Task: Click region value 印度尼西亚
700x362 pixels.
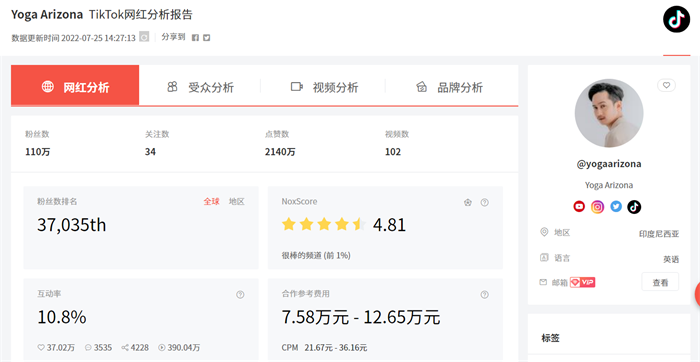Action: [659, 234]
